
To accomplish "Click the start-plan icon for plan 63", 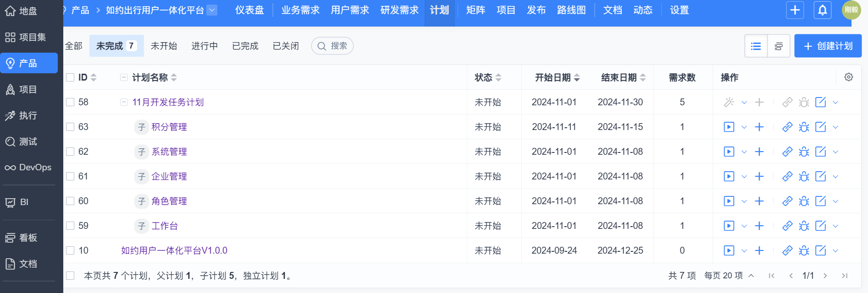I will pos(729,127).
